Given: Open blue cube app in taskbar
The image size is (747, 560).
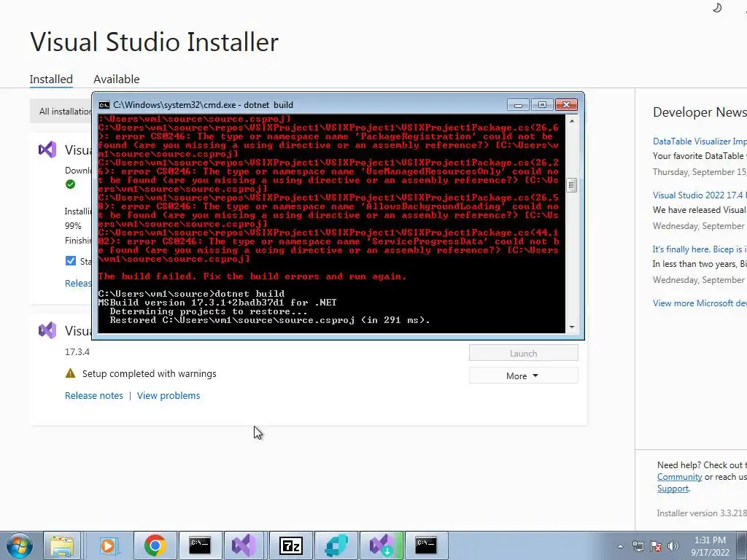Looking at the screenshot, I should (336, 545).
